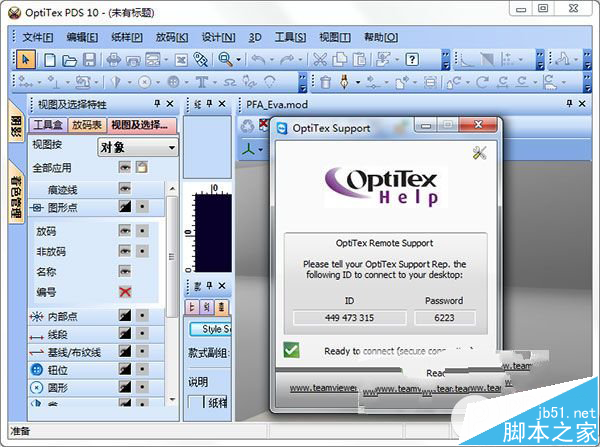Redo the last action
600x447 pixels.
pyautogui.click(x=287, y=59)
